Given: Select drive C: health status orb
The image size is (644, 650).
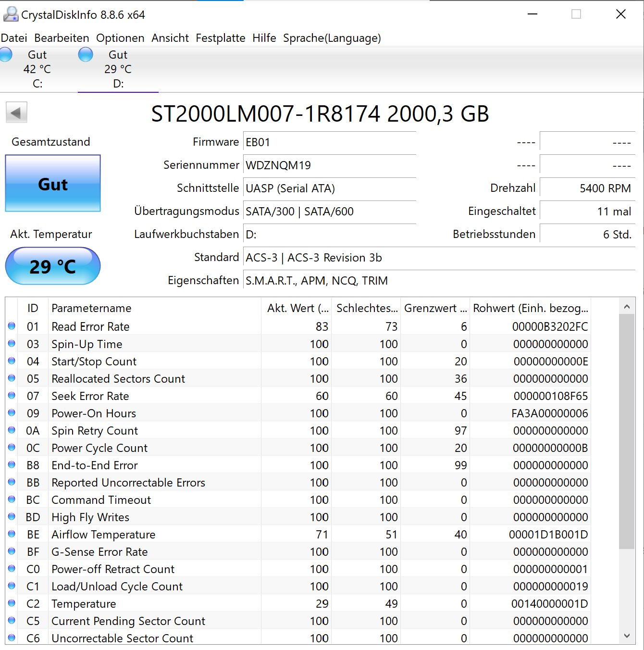Looking at the screenshot, I should (x=5, y=54).
